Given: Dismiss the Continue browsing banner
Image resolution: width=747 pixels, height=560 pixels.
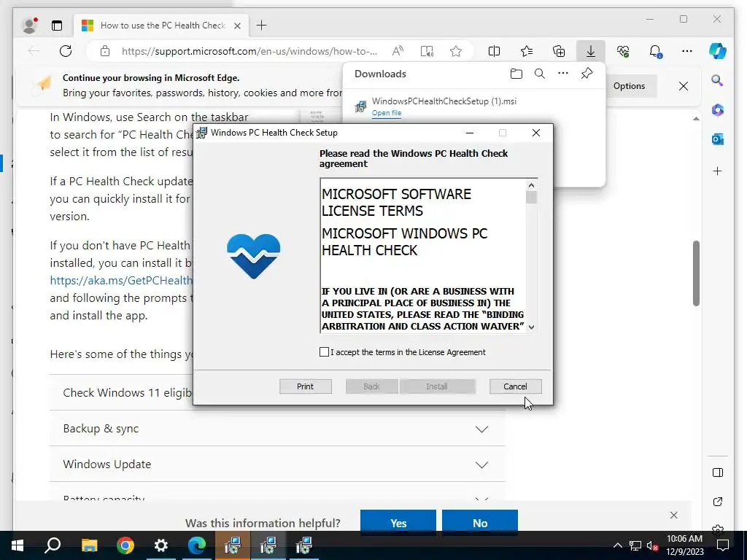Looking at the screenshot, I should [x=683, y=86].
